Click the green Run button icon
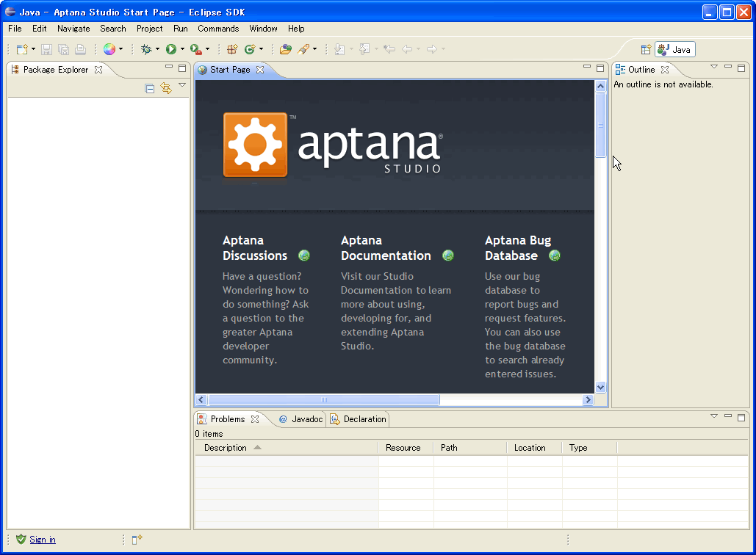This screenshot has height=555, width=756. point(170,49)
